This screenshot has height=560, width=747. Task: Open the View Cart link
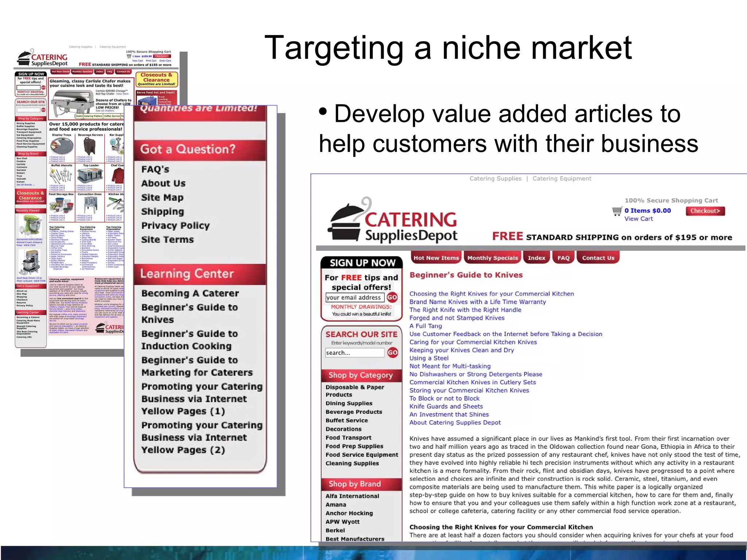click(x=638, y=219)
